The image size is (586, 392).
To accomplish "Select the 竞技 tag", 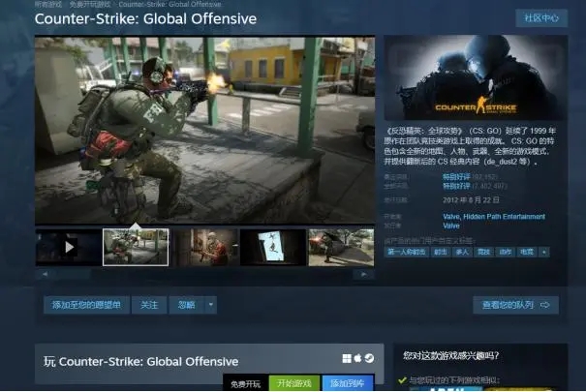I will pos(483,252).
